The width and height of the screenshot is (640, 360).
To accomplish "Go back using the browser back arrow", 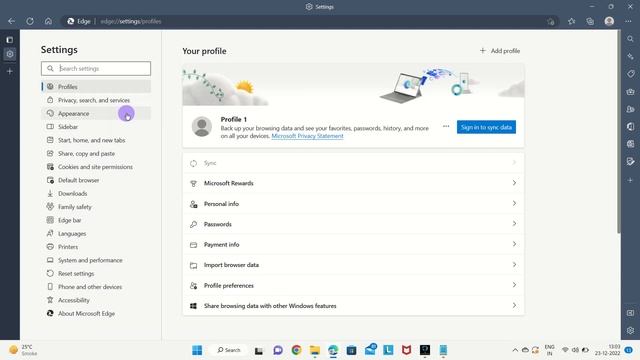I will click(11, 21).
